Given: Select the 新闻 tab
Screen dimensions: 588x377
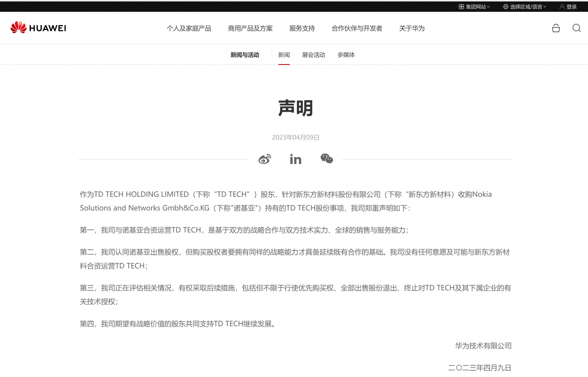Looking at the screenshot, I should 284,55.
